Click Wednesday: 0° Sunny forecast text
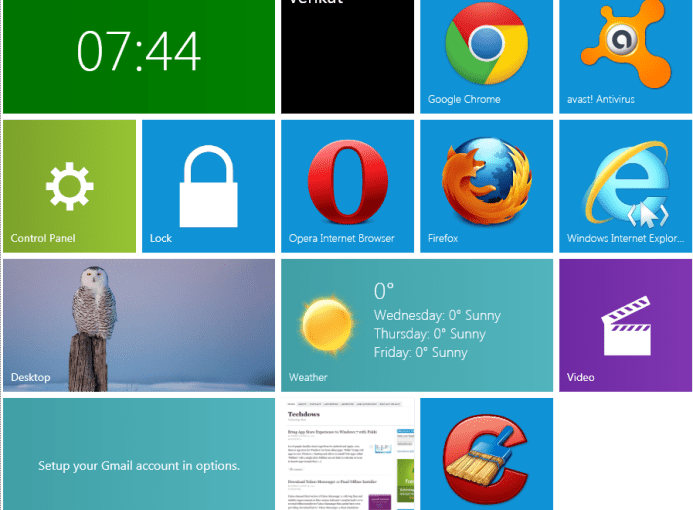Viewport: 693px width, 510px height. (437, 316)
